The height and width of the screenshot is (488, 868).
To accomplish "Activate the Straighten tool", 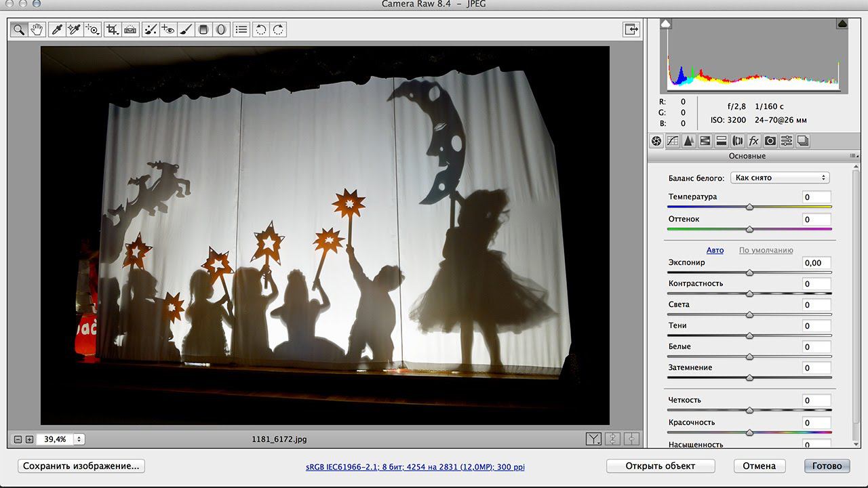I will point(130,29).
